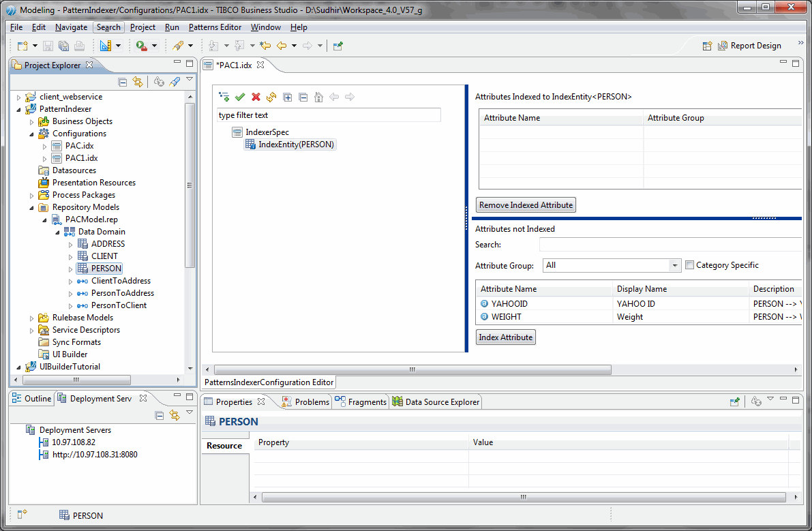Click Collapse All in Deployment Server view
Image resolution: width=812 pixels, height=531 pixels.
point(160,416)
